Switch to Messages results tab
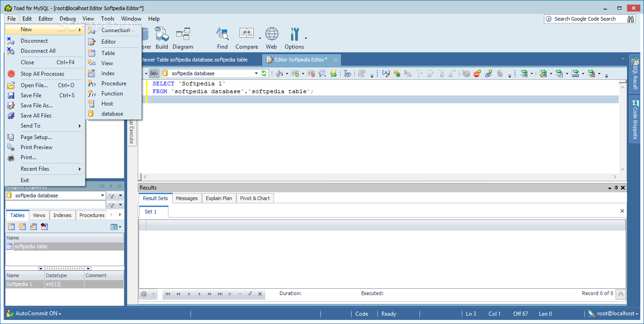The image size is (644, 324). 187,198
